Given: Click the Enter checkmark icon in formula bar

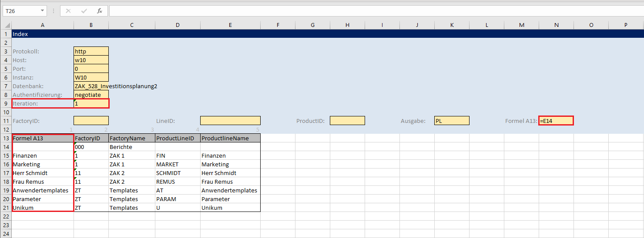Looking at the screenshot, I should coord(84,11).
